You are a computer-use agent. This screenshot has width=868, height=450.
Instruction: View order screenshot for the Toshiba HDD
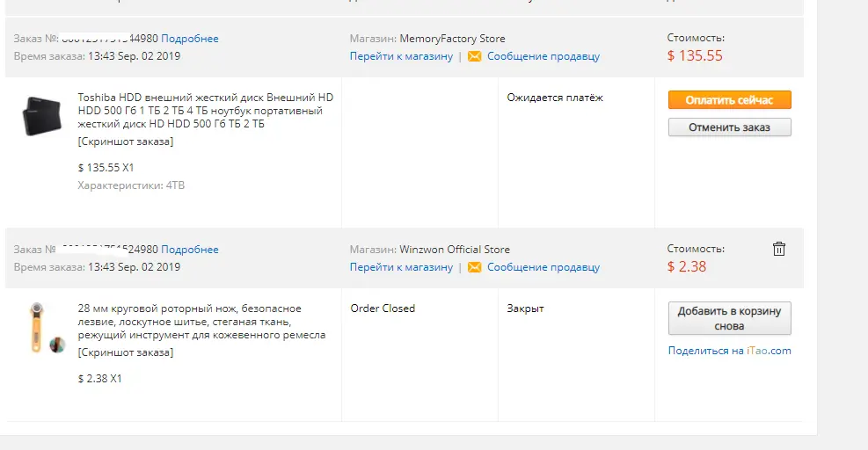(126, 142)
